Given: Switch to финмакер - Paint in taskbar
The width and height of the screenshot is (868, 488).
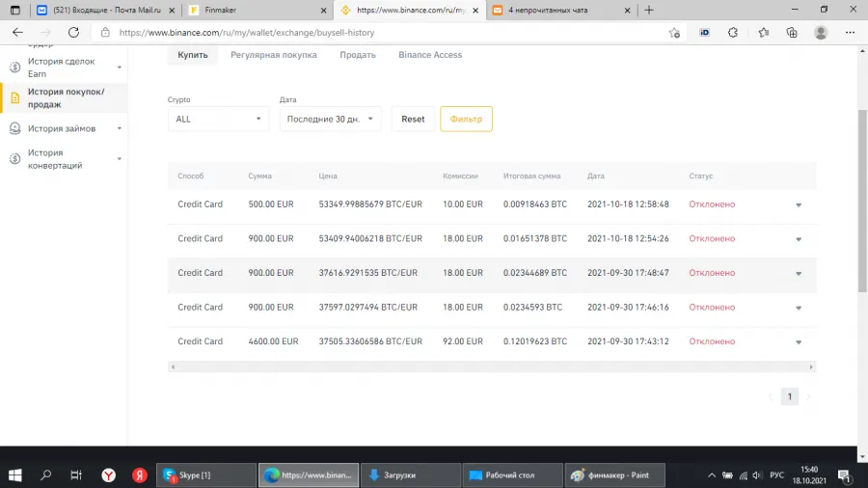Looking at the screenshot, I should (614, 474).
